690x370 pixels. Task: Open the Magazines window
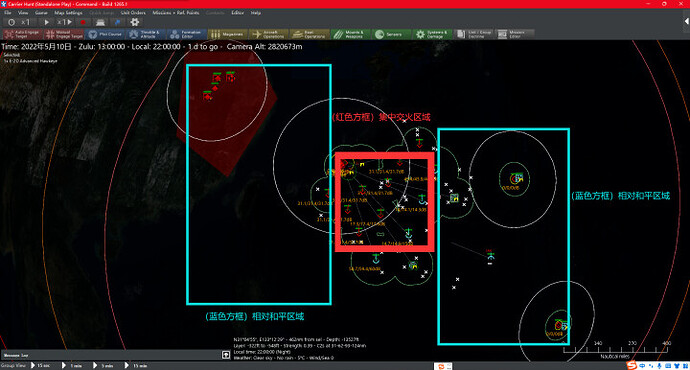pos(227,34)
